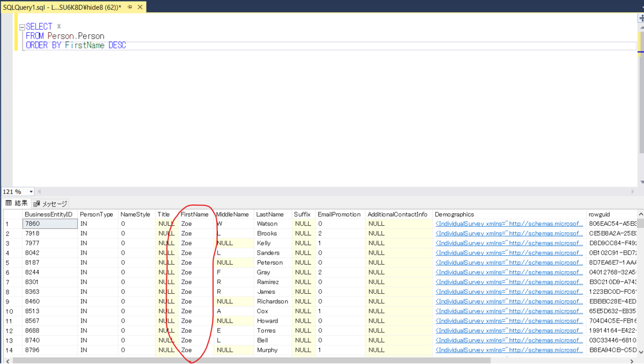This screenshot has width=644, height=364.
Task: Open Demographics XML link for Brooks row
Action: 509,233
